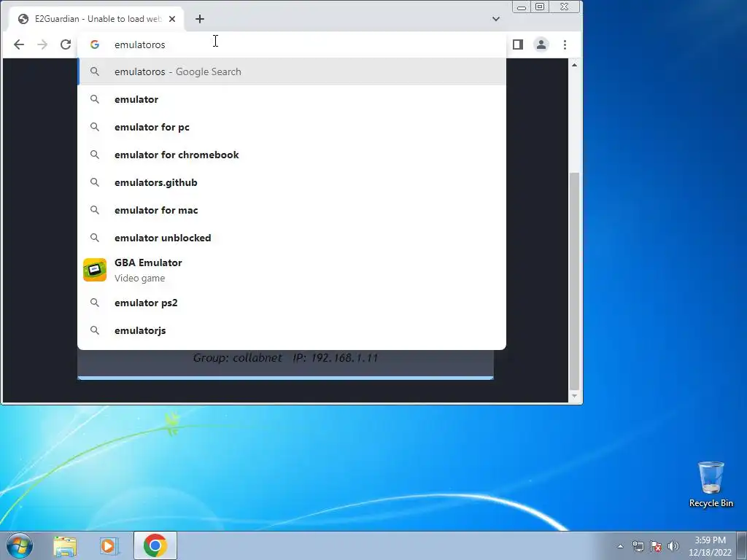This screenshot has width=747, height=560.
Task: Click the search icon beside 'emulator unblocked'
Action: pyautogui.click(x=95, y=238)
